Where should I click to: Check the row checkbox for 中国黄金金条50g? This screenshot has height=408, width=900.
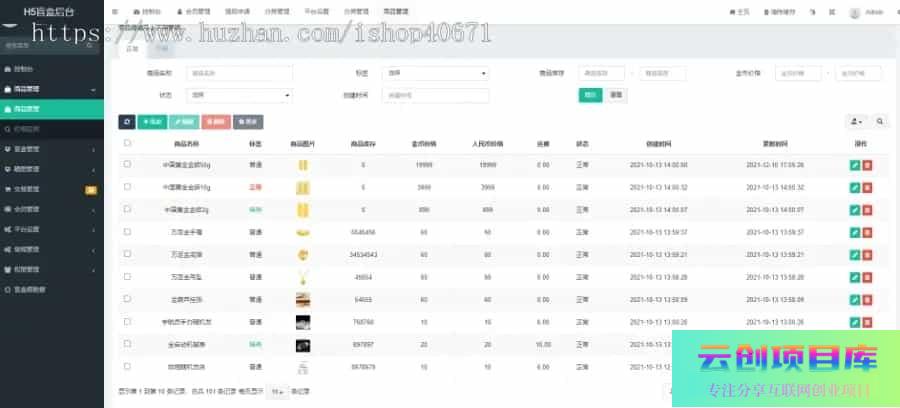tap(127, 164)
